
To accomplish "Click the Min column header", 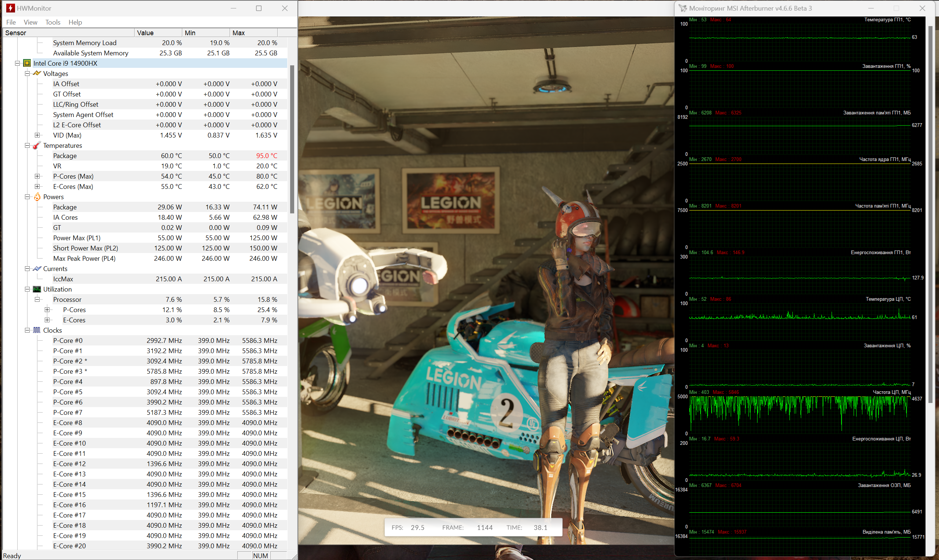I will point(206,33).
